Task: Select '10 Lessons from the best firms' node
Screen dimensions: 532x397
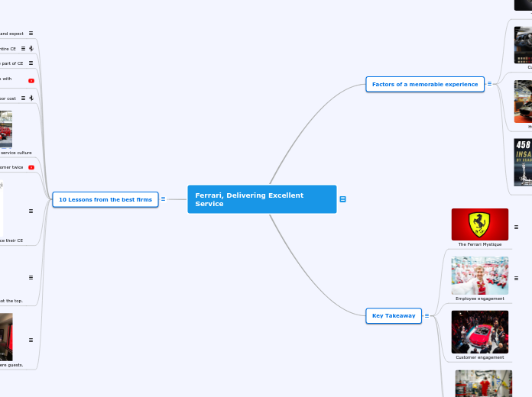Action: tap(105, 199)
